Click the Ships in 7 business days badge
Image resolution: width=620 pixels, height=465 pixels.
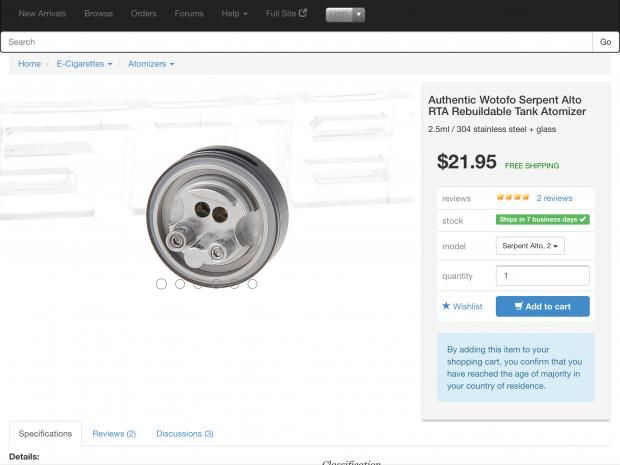[x=542, y=219]
